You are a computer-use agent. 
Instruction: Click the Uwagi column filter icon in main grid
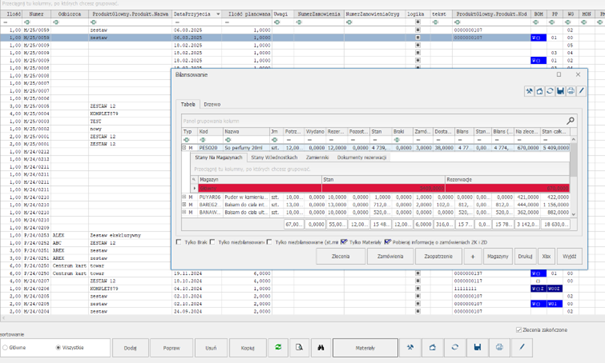[277, 22]
